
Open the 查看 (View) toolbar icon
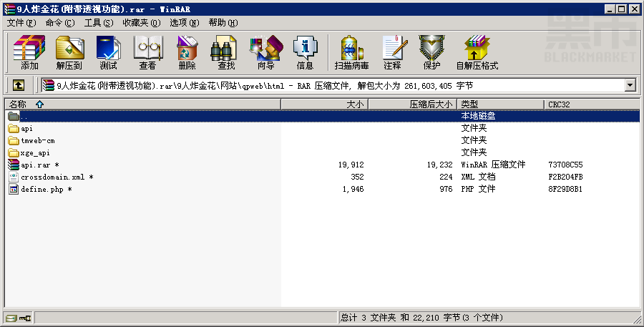[147, 52]
